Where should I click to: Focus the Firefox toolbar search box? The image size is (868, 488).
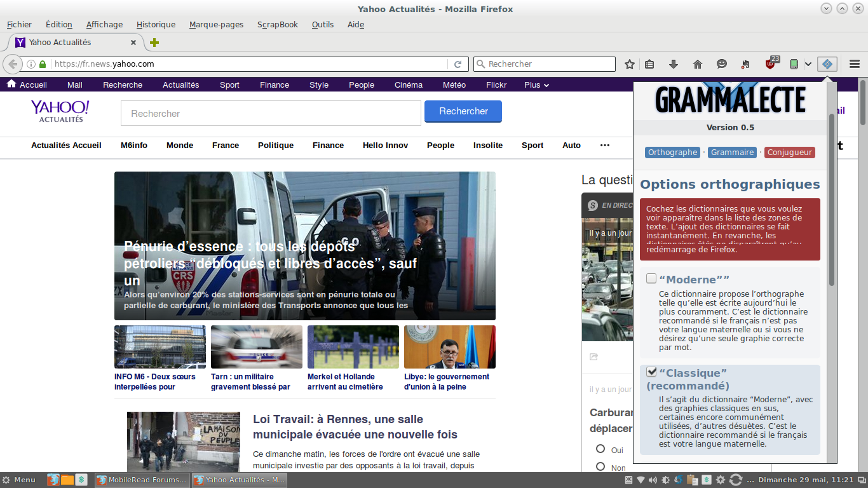tap(545, 64)
